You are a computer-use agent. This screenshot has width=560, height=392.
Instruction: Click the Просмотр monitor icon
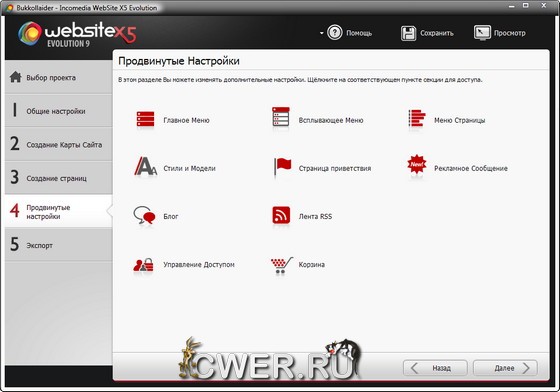point(482,33)
